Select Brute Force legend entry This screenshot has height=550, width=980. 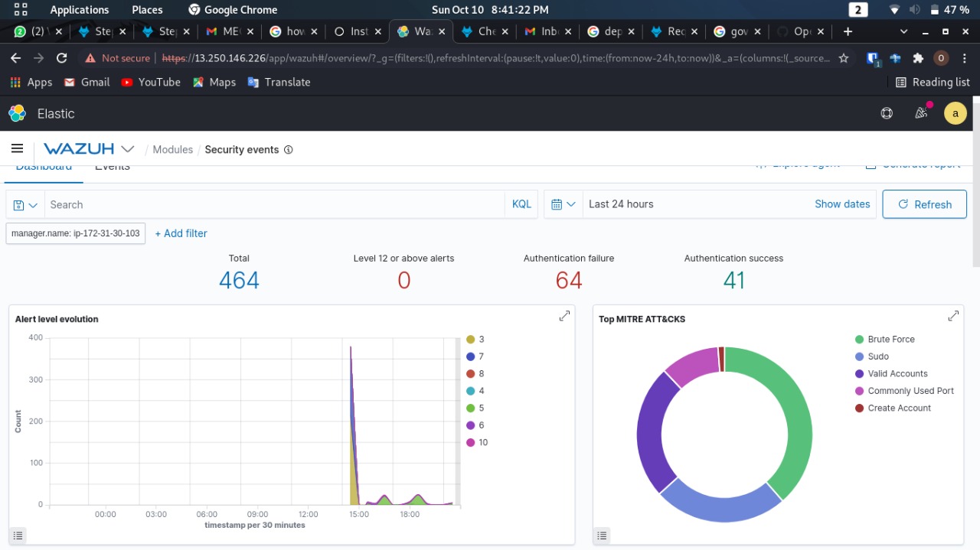coord(885,339)
